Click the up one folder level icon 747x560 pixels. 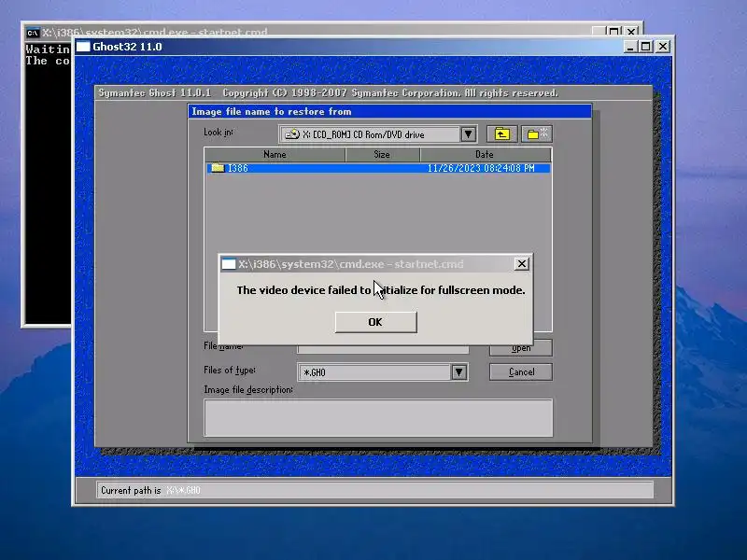click(501, 134)
